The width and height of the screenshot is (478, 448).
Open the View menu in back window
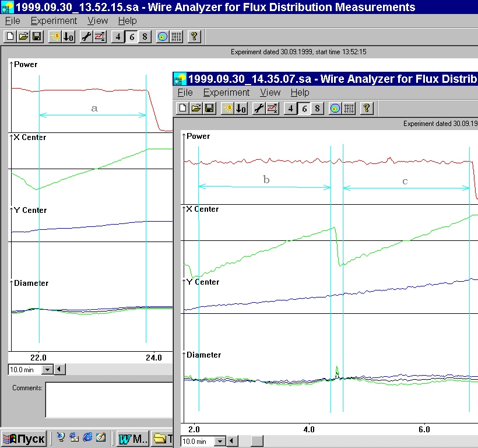pyautogui.click(x=97, y=21)
